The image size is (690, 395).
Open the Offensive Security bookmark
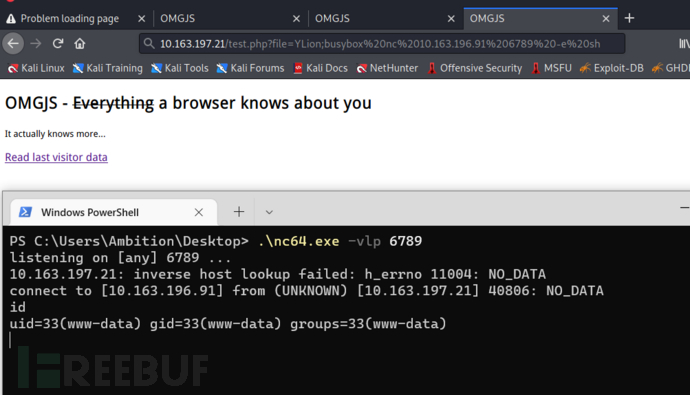(475, 68)
